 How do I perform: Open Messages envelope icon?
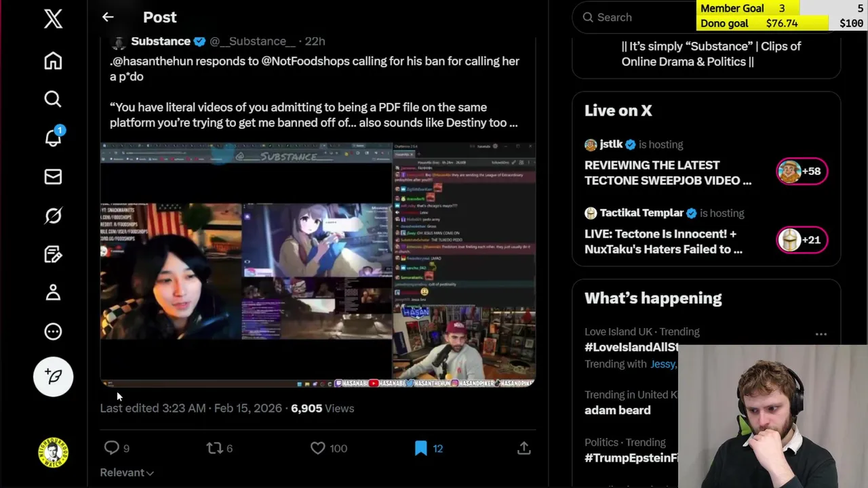click(53, 177)
